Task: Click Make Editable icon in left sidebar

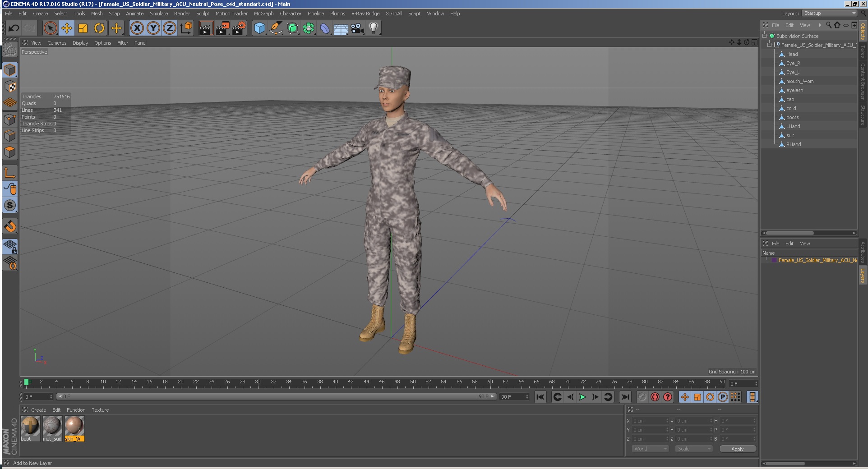Action: (x=10, y=50)
